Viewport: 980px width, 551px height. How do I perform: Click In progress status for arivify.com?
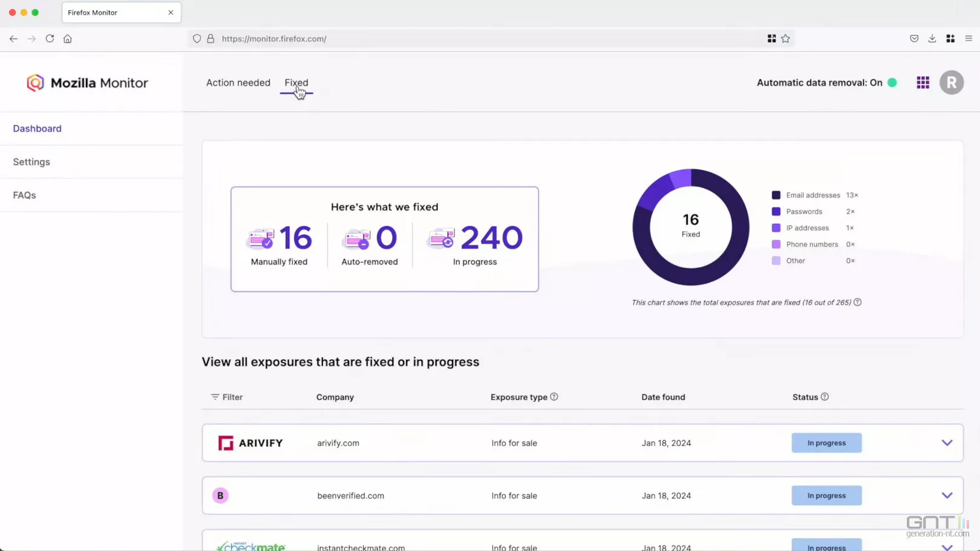coord(826,443)
